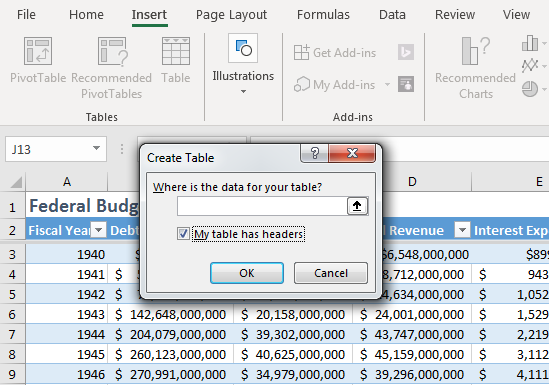549x385 pixels.
Task: Open the Data tab
Action: pyautogui.click(x=392, y=15)
